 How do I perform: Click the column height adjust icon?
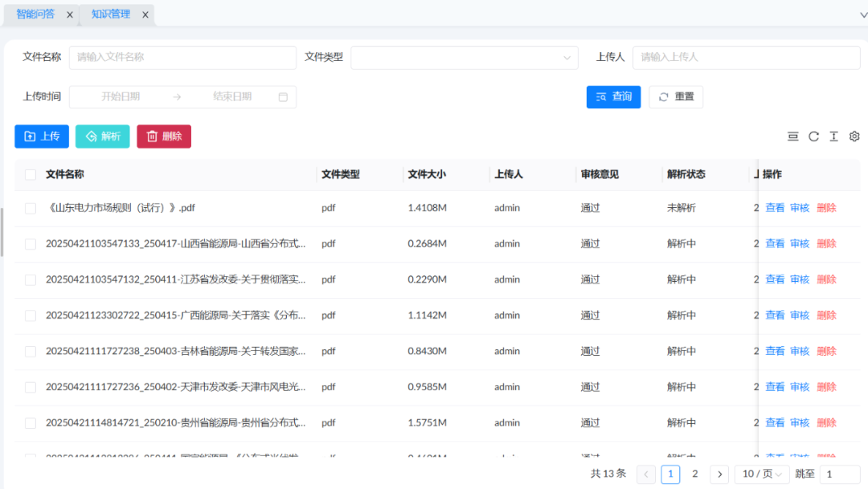tap(833, 137)
